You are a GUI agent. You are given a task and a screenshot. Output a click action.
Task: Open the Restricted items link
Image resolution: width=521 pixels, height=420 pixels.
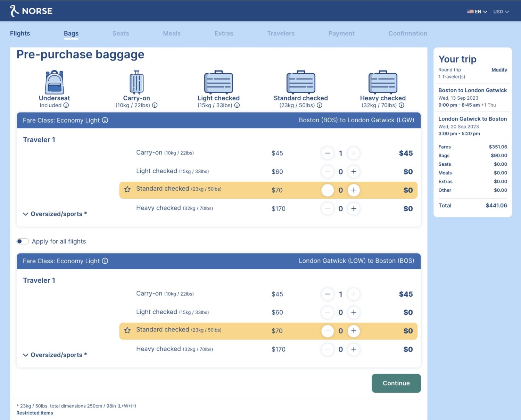point(35,413)
